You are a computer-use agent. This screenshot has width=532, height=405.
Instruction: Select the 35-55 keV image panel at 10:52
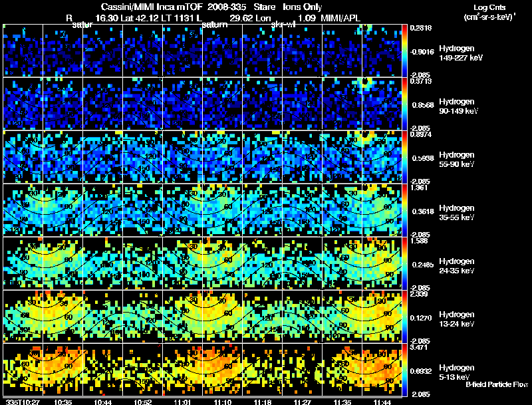(142, 210)
